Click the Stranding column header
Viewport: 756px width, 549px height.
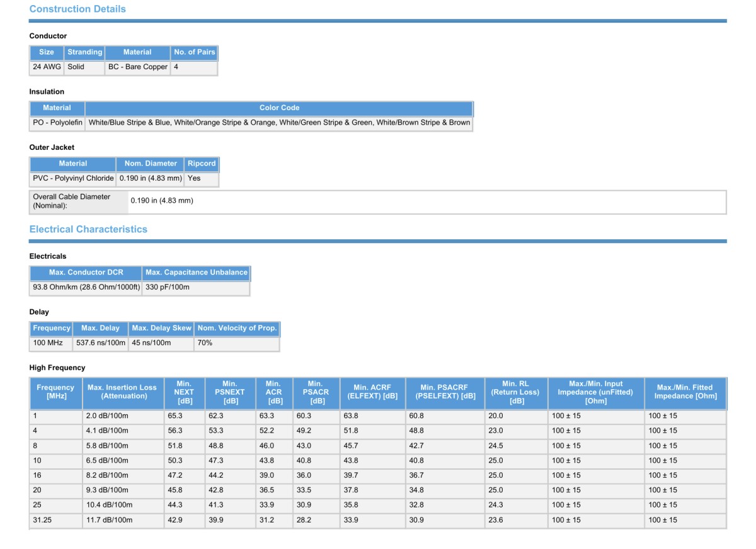click(x=84, y=52)
